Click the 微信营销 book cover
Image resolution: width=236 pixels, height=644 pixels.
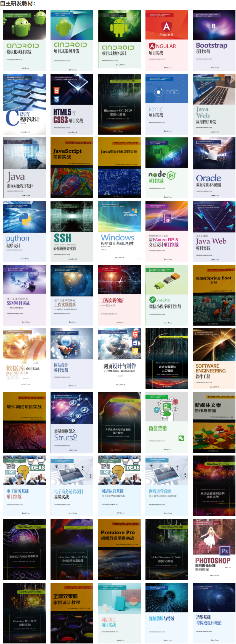coord(167,422)
